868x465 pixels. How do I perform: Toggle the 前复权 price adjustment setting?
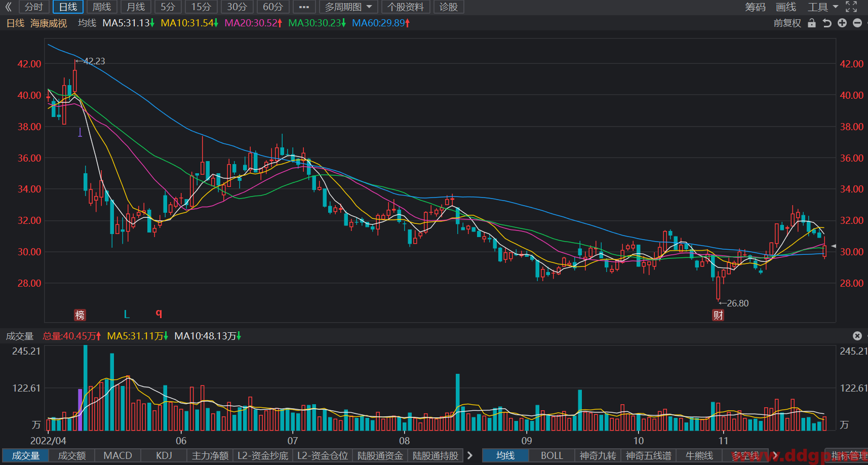tap(787, 23)
